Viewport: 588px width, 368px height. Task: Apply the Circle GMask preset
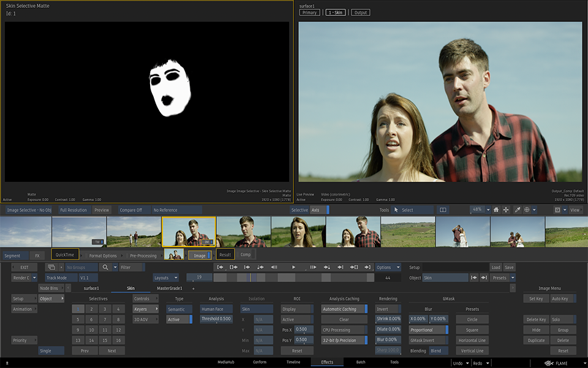pyautogui.click(x=472, y=320)
